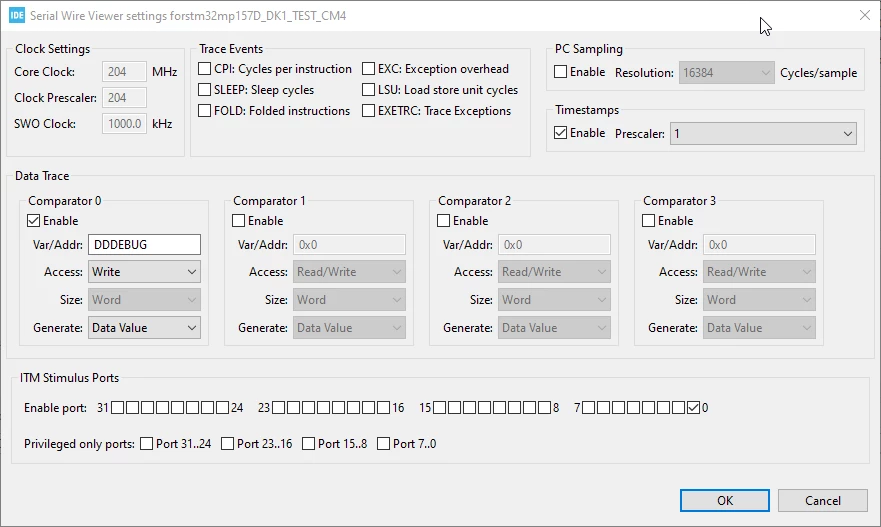Click the IDE icon in title bar

[17, 15]
